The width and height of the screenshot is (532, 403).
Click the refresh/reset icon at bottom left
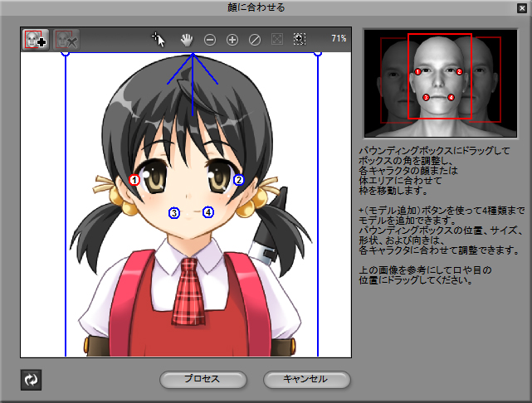pyautogui.click(x=31, y=380)
